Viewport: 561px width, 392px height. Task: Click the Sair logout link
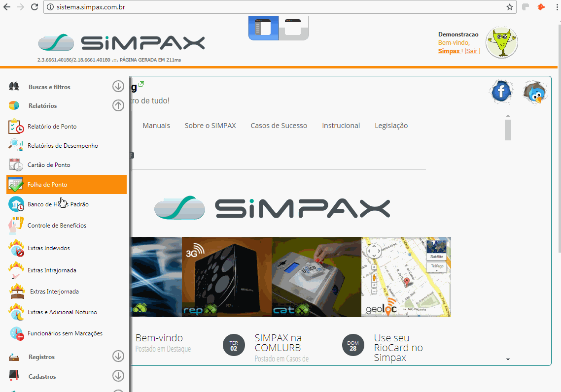pos(472,51)
